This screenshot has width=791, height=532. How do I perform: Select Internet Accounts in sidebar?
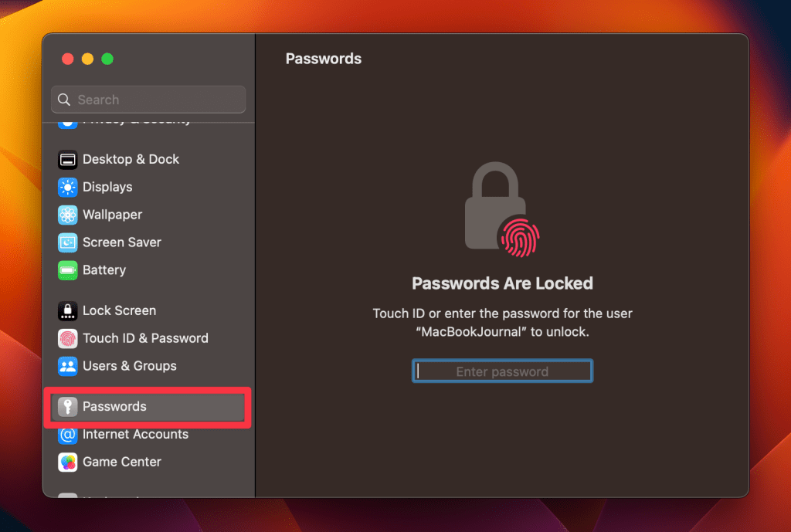tap(135, 435)
